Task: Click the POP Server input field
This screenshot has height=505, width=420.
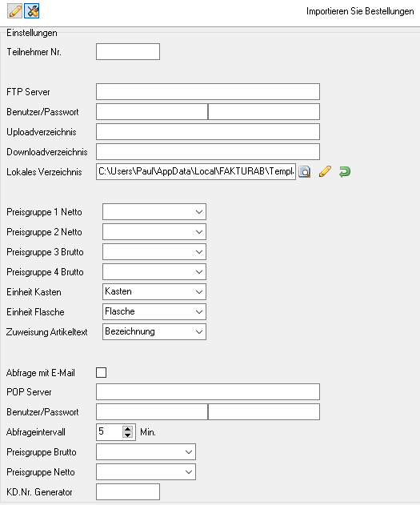Action: pyautogui.click(x=208, y=391)
